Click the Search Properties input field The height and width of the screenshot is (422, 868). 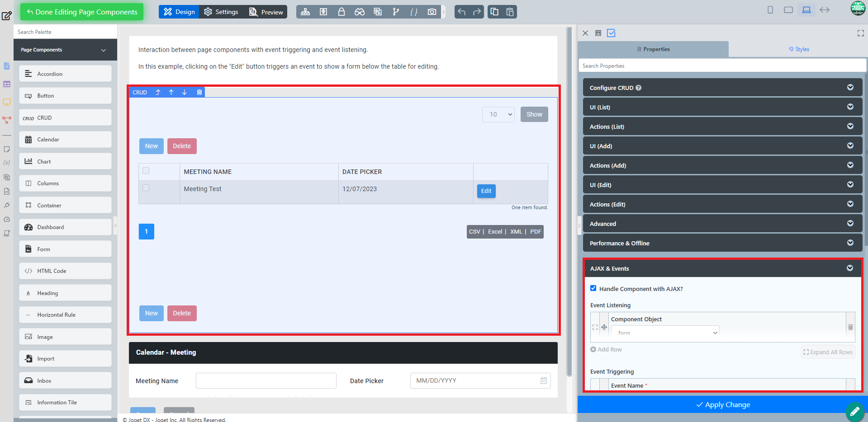click(722, 66)
